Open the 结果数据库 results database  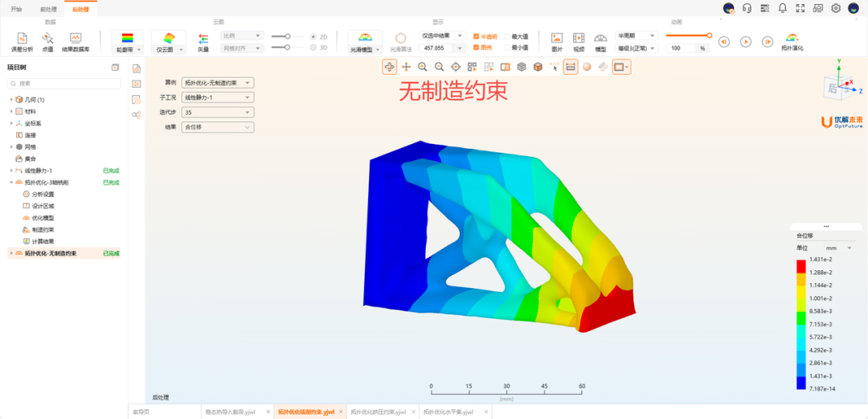[x=76, y=41]
